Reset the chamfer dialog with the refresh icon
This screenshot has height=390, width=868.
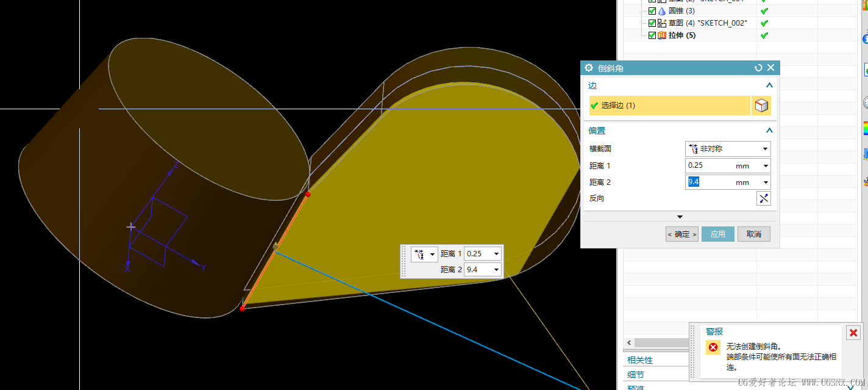(x=758, y=68)
